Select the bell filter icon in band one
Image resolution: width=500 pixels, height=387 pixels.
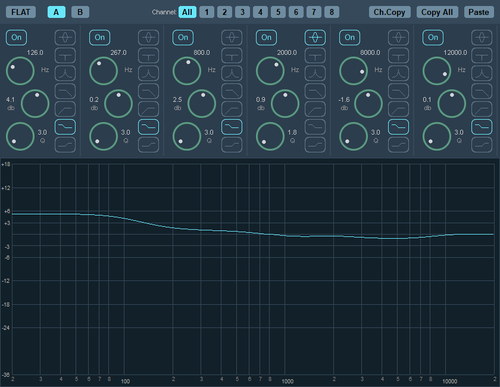(x=65, y=37)
